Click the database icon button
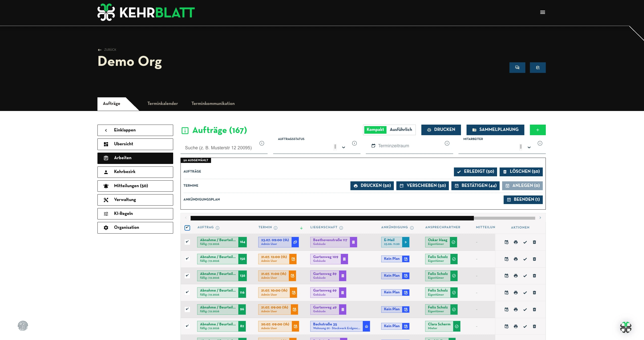The width and height of the screenshot is (644, 340). [538, 68]
